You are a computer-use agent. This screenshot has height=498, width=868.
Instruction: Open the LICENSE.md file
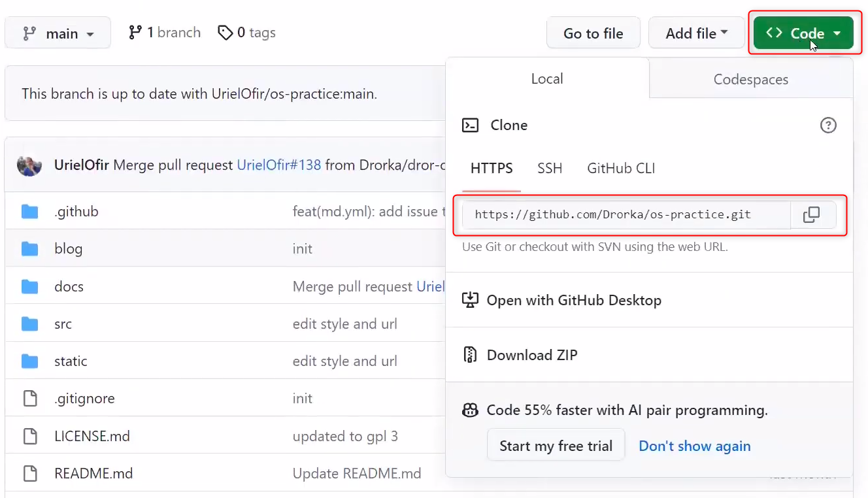[x=92, y=437]
